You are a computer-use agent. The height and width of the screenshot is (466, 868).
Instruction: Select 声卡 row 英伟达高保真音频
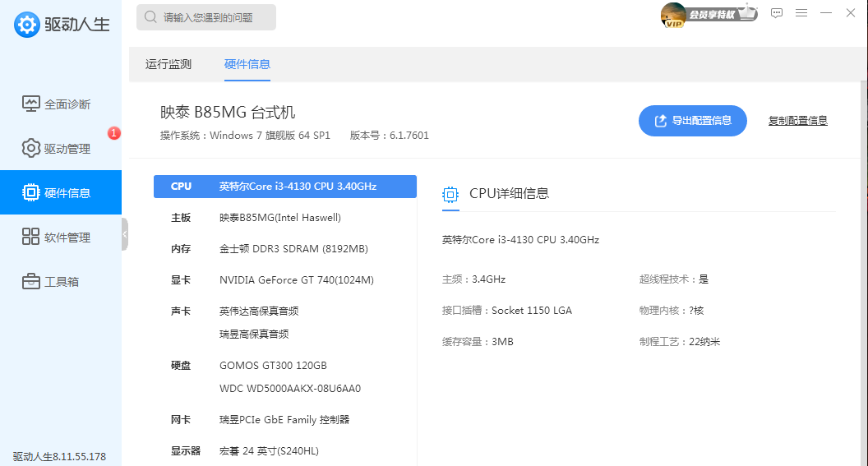pos(285,311)
